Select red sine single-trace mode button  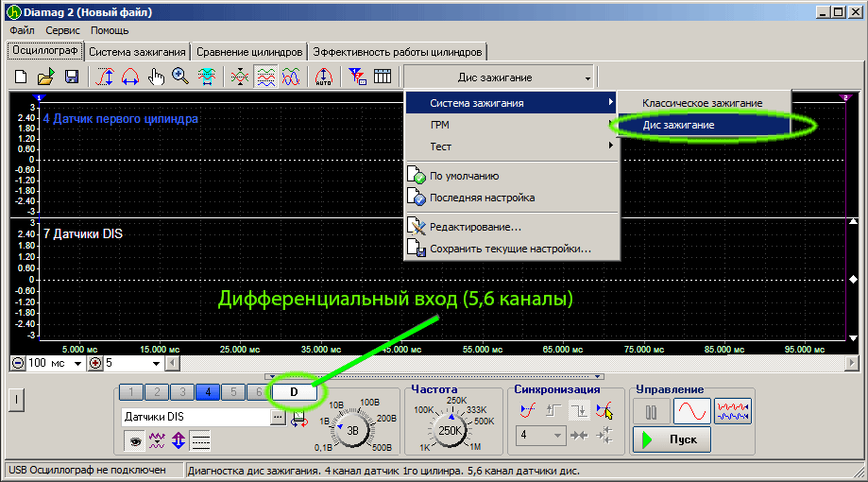(692, 412)
